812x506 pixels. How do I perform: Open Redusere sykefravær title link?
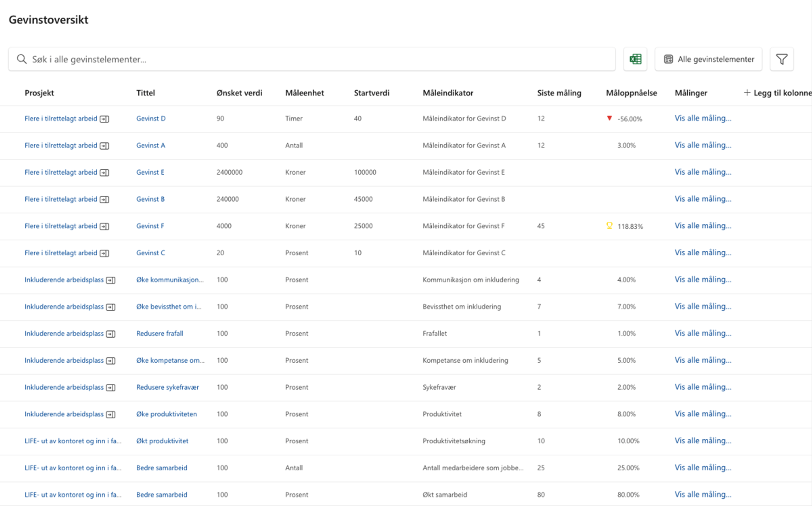click(167, 387)
